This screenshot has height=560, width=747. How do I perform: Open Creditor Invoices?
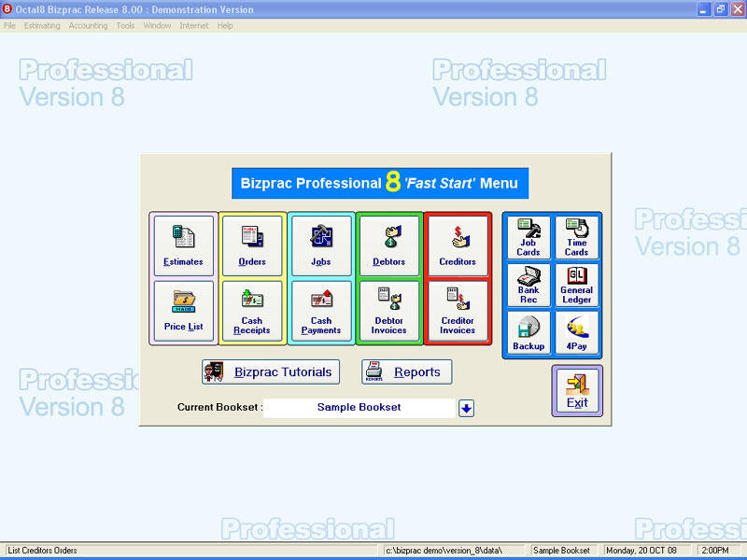pos(458,311)
